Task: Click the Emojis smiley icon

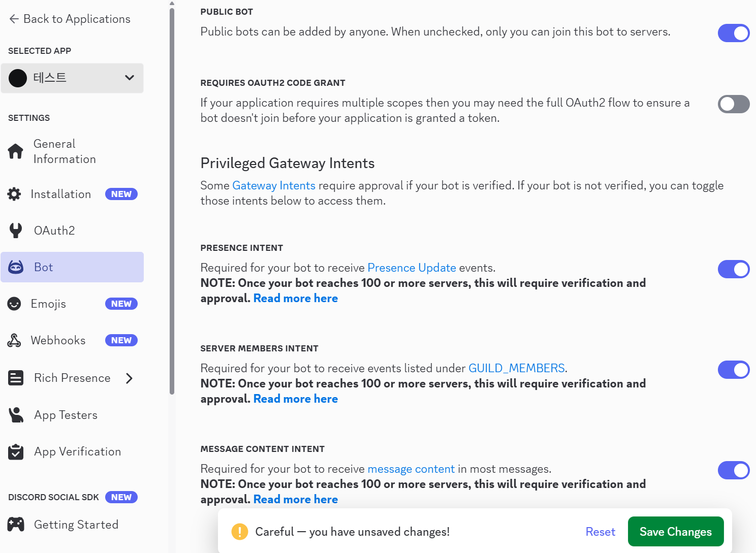Action: coord(14,304)
